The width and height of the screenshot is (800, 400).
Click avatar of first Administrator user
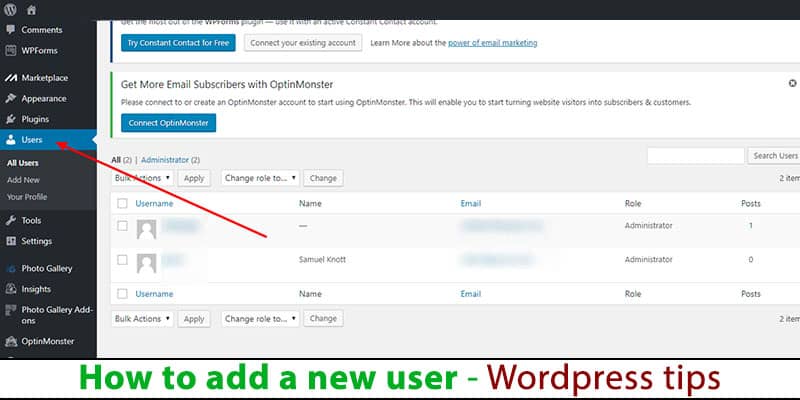[146, 229]
